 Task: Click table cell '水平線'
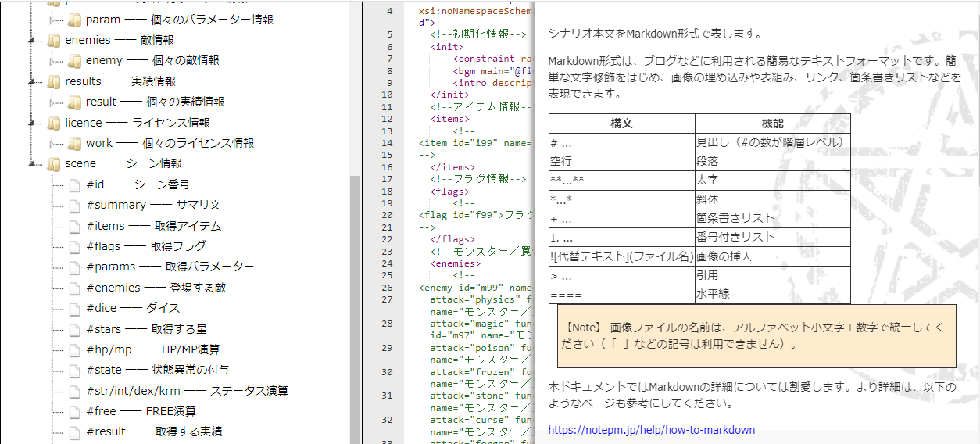pyautogui.click(x=773, y=295)
